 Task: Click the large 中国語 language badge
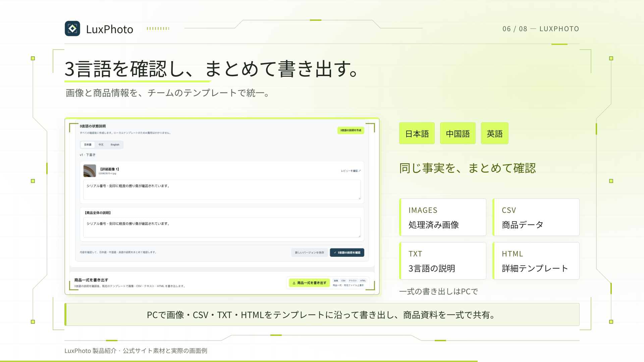458,133
